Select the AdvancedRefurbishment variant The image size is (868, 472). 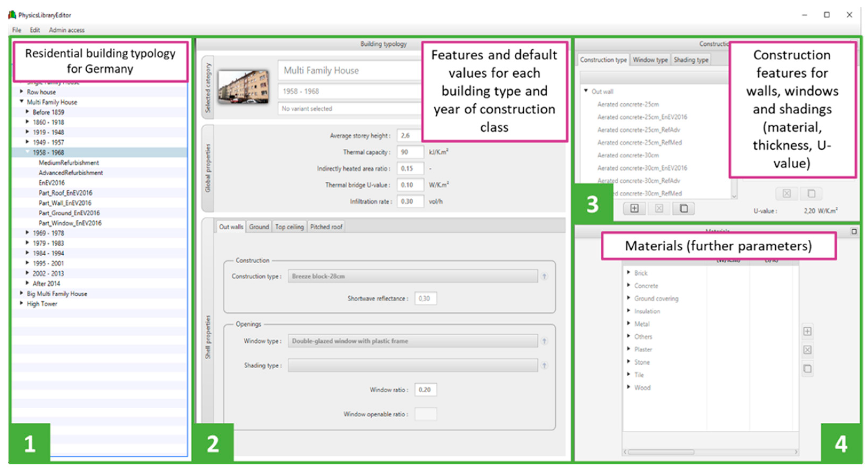(70, 173)
